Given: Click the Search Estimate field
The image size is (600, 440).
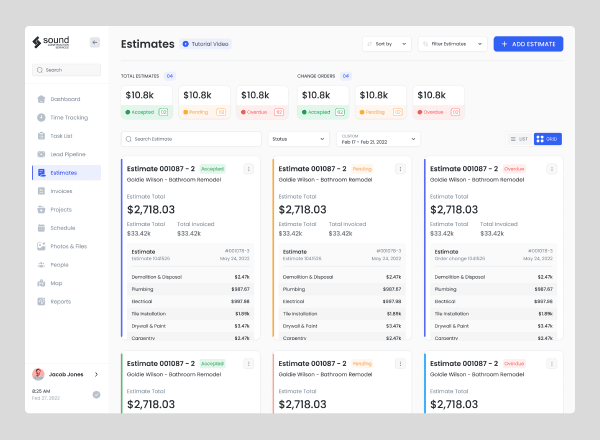Looking at the screenshot, I should pos(191,139).
